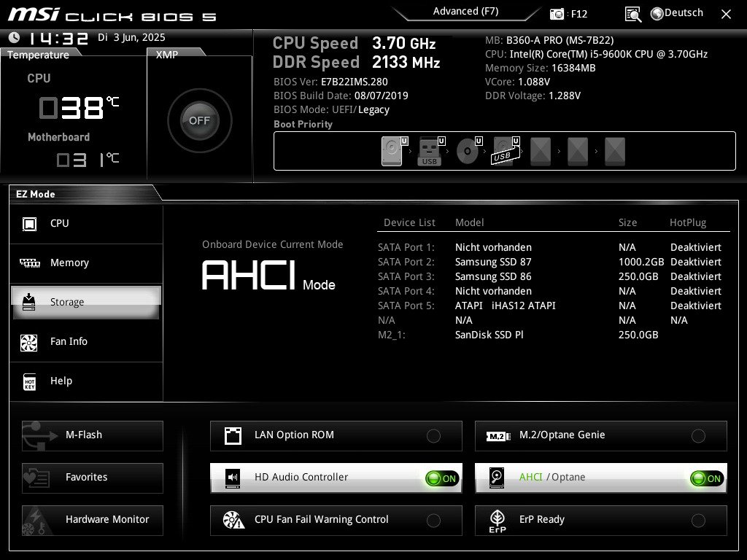Screen dimensions: 747x560
Task: Click the AHCI hard drive icon
Action: click(x=497, y=478)
